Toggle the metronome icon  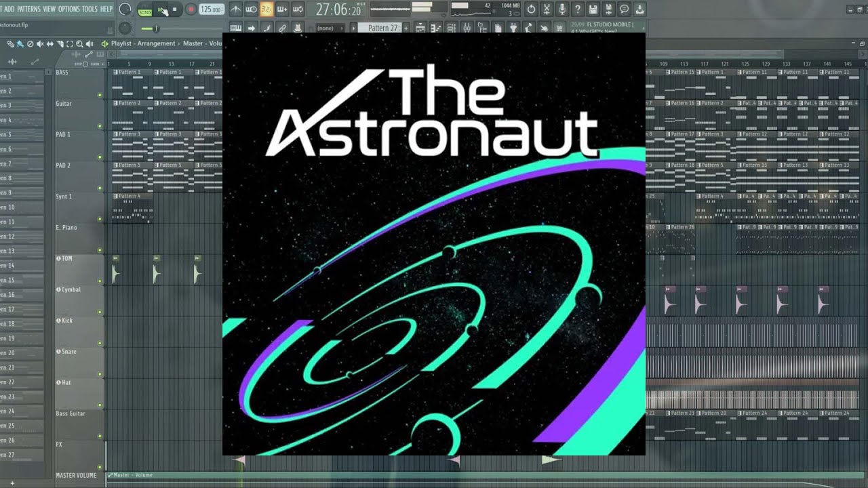[235, 9]
